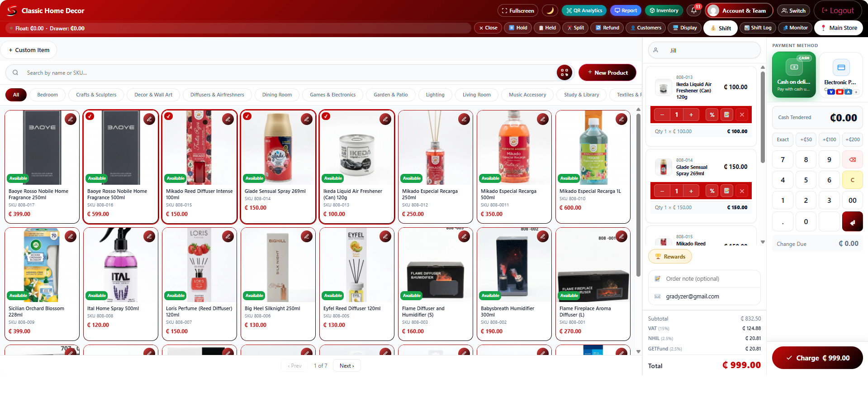
Task: Filter products by Bedroom category
Action: (x=47, y=95)
